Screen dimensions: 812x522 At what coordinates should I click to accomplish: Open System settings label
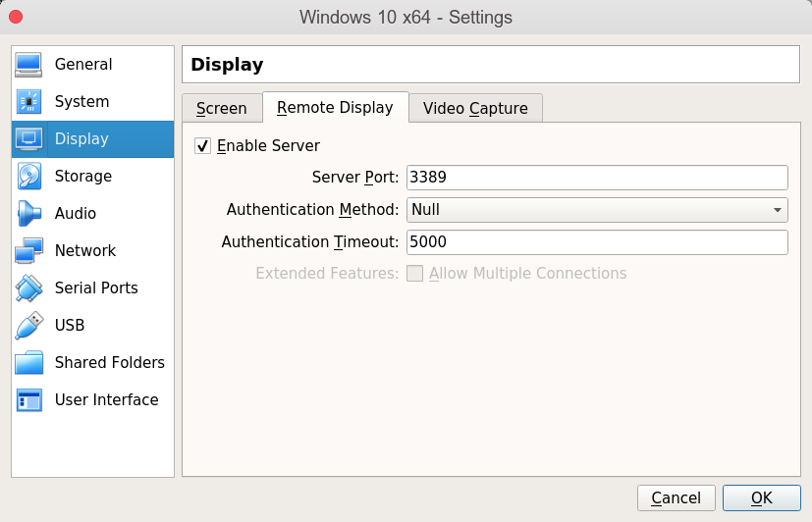click(81, 101)
